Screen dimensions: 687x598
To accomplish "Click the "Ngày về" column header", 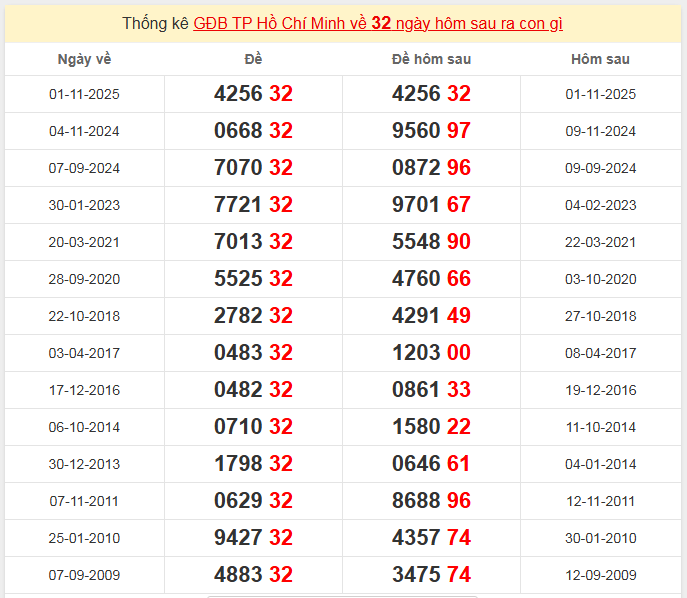I will [x=84, y=59].
